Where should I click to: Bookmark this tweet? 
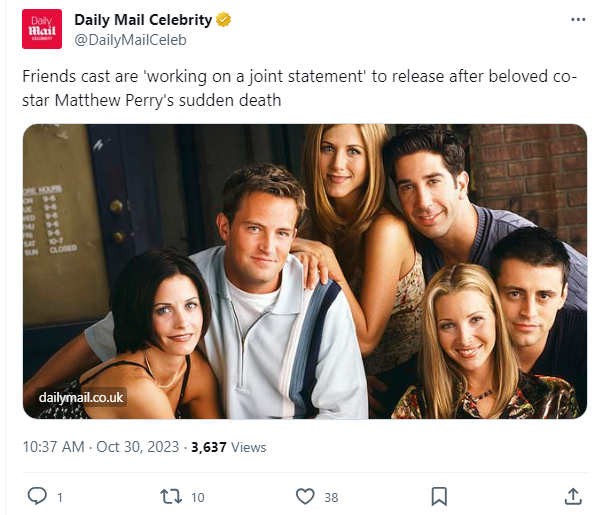coord(439,496)
